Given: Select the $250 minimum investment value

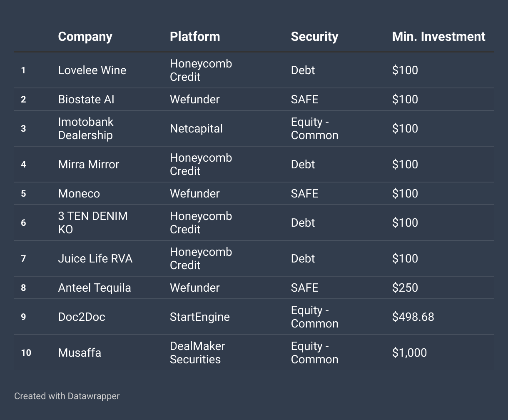Looking at the screenshot, I should (x=405, y=287).
